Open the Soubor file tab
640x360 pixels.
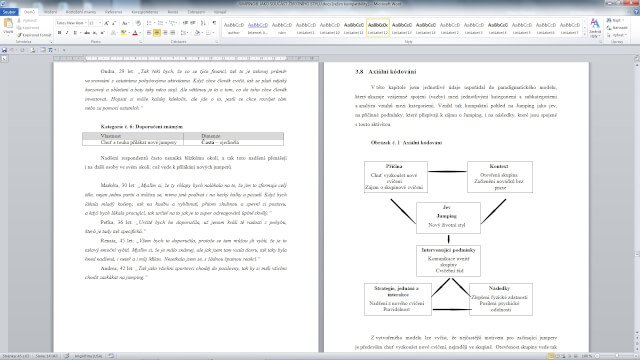pos(9,12)
